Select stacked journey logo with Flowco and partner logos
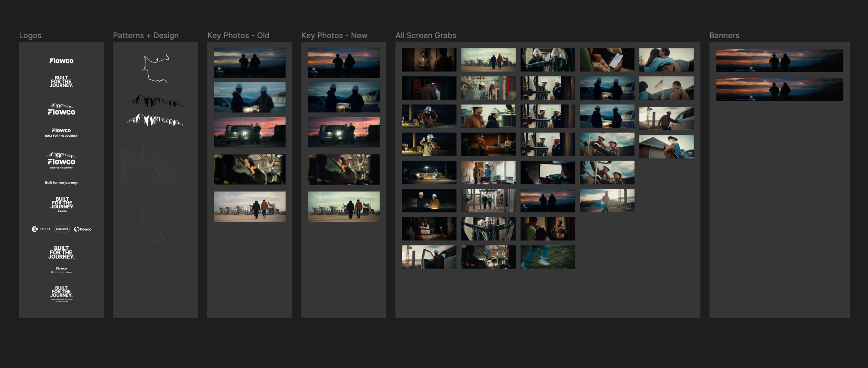The image size is (868, 368). tap(61, 260)
